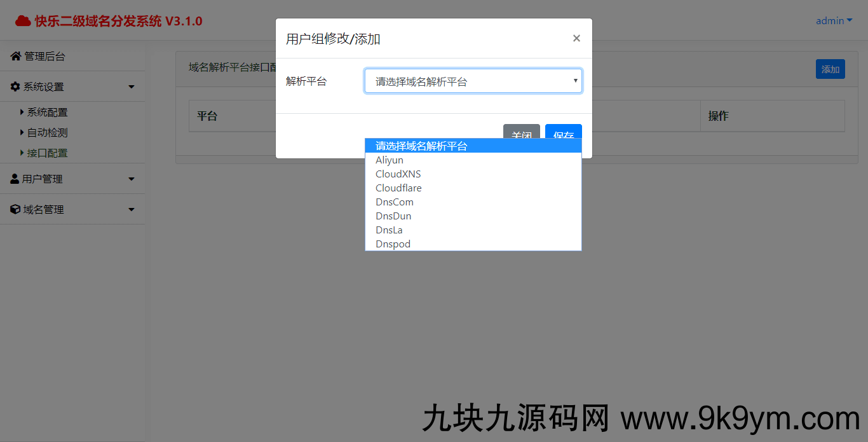868x442 pixels.
Task: Click the red cloud logo icon
Action: click(x=23, y=21)
